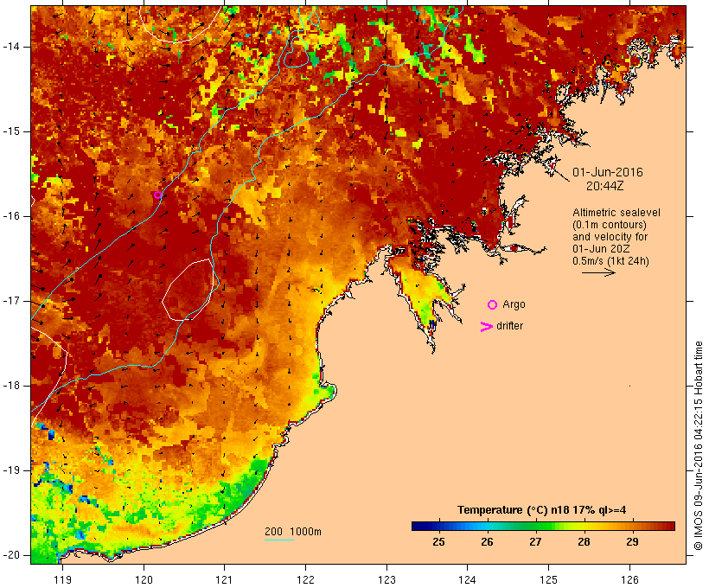Click the colorbar label 26
709x588 pixels.
click(x=487, y=541)
